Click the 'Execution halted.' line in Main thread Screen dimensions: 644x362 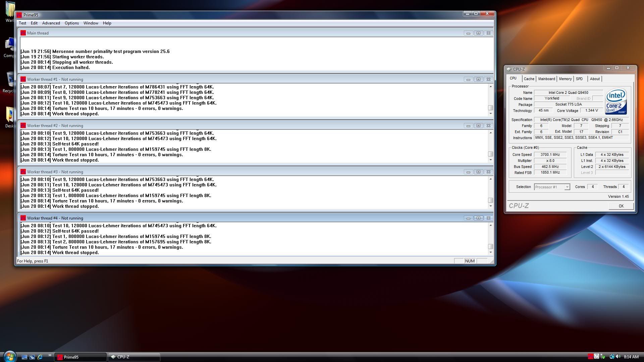55,68
